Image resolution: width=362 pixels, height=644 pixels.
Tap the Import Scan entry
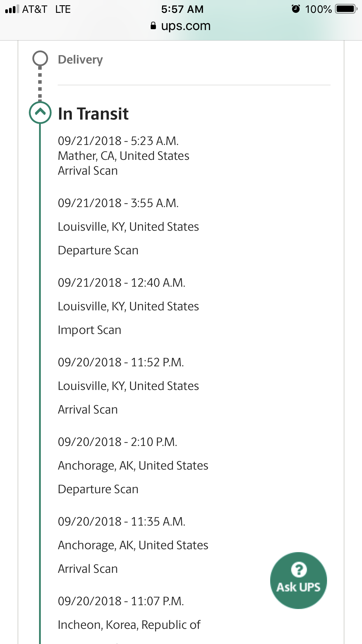(89, 330)
